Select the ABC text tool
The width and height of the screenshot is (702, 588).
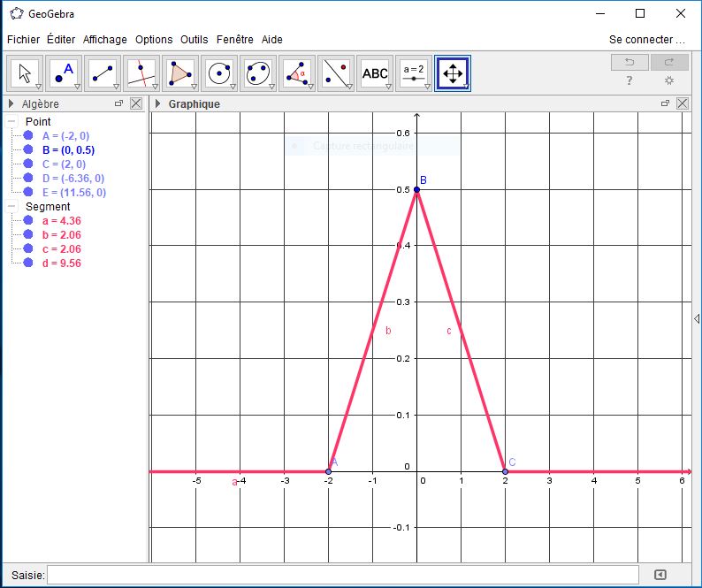pyautogui.click(x=375, y=73)
